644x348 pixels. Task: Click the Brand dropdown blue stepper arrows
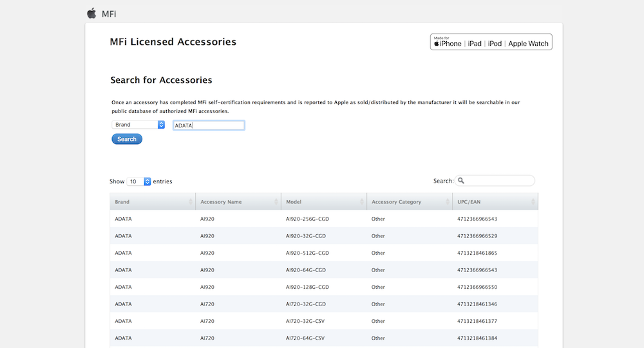(x=162, y=125)
